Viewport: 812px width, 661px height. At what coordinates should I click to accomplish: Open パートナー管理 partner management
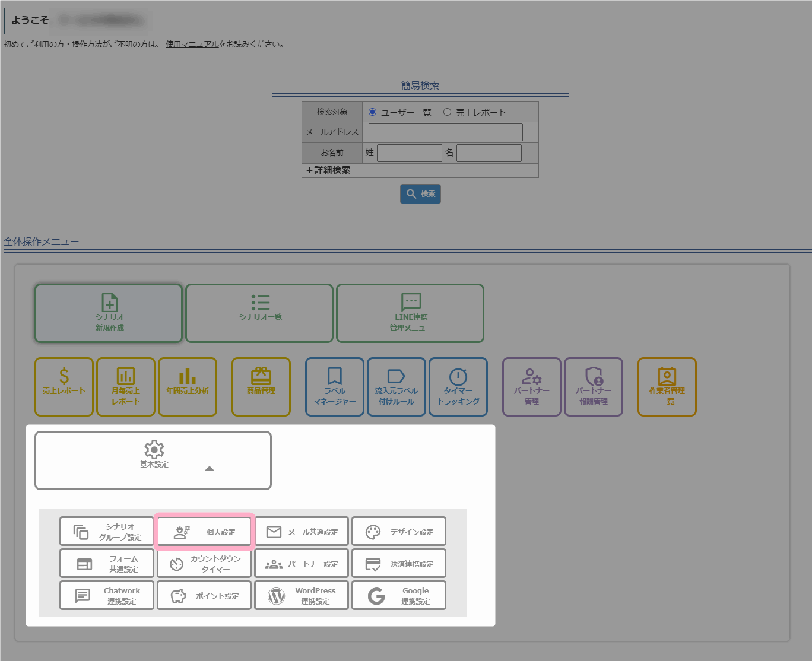point(531,386)
